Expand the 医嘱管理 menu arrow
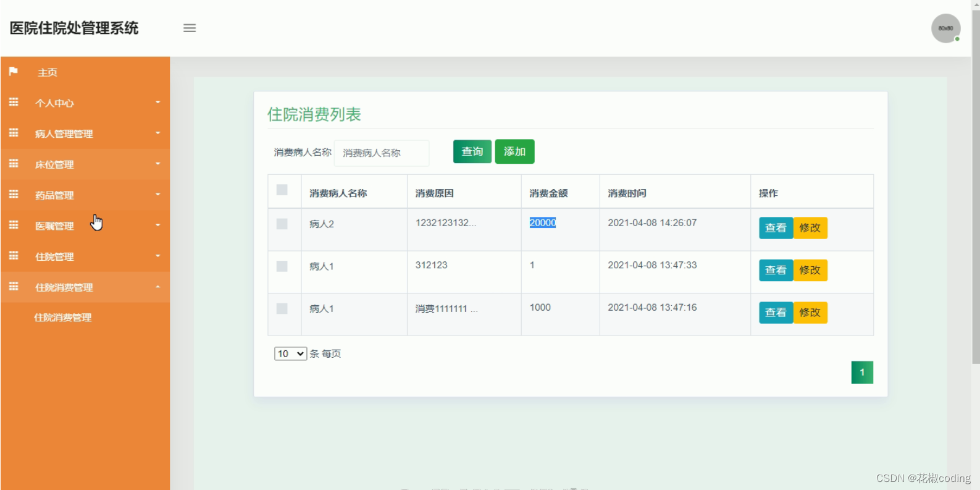Screen dimensions: 980x490 pyautogui.click(x=158, y=225)
